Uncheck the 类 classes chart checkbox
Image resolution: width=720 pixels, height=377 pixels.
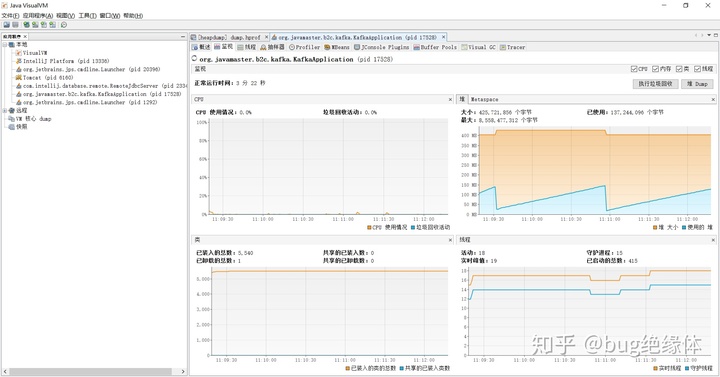pyautogui.click(x=679, y=69)
